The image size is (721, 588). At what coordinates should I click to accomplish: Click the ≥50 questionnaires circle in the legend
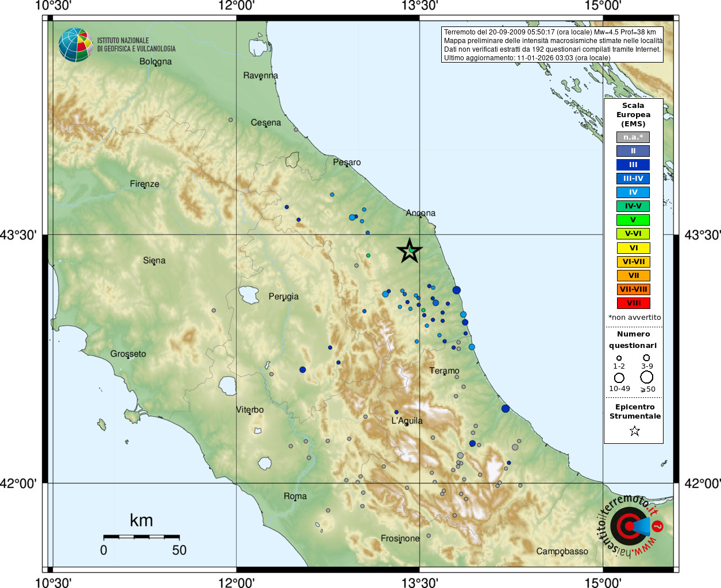pos(647,377)
